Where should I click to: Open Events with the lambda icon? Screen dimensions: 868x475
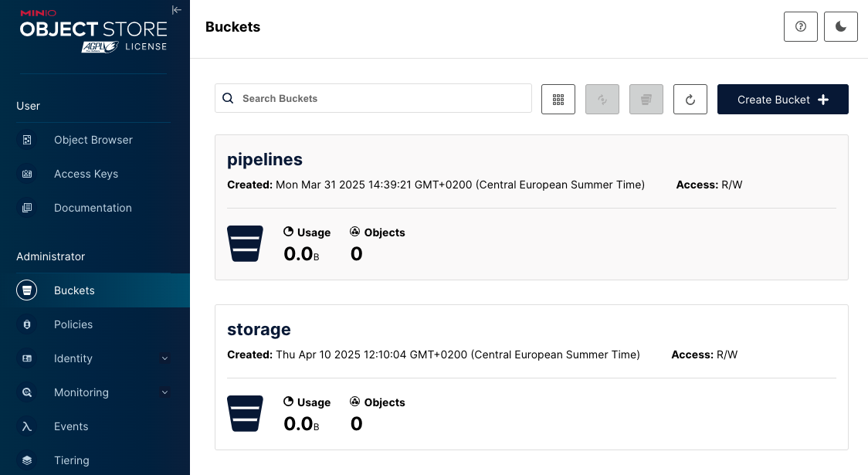coord(27,426)
